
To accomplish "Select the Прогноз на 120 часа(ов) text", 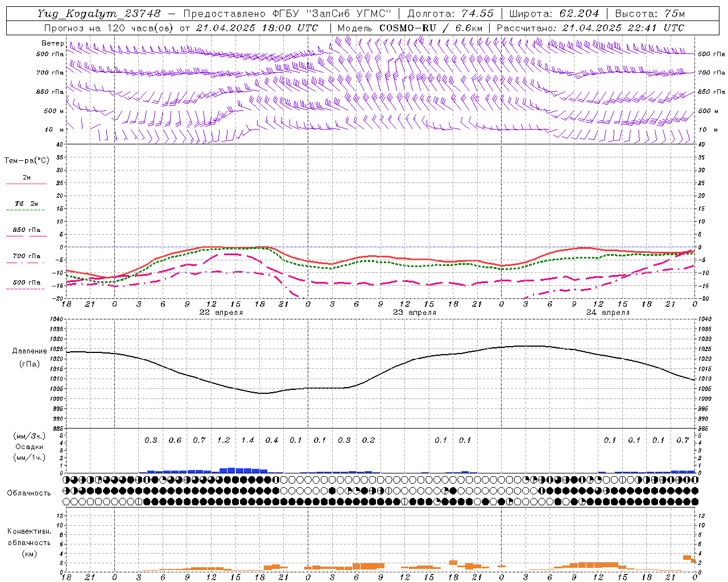I will tap(110, 28).
